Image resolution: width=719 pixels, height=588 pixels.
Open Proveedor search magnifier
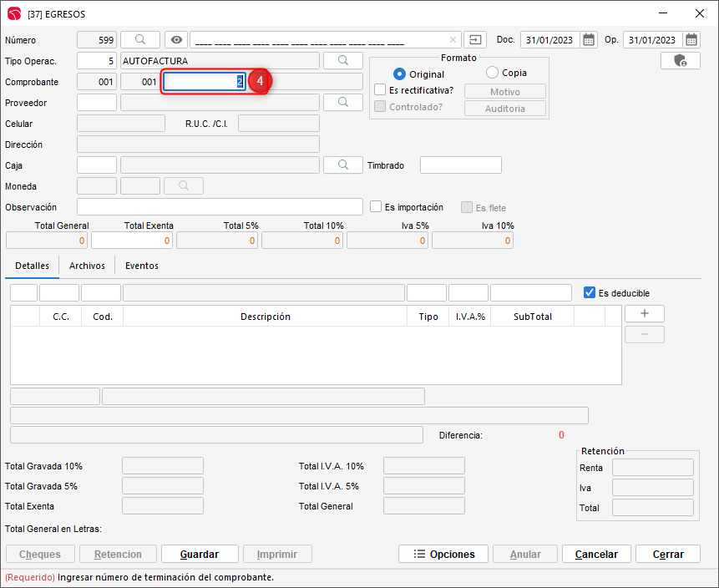[342, 102]
